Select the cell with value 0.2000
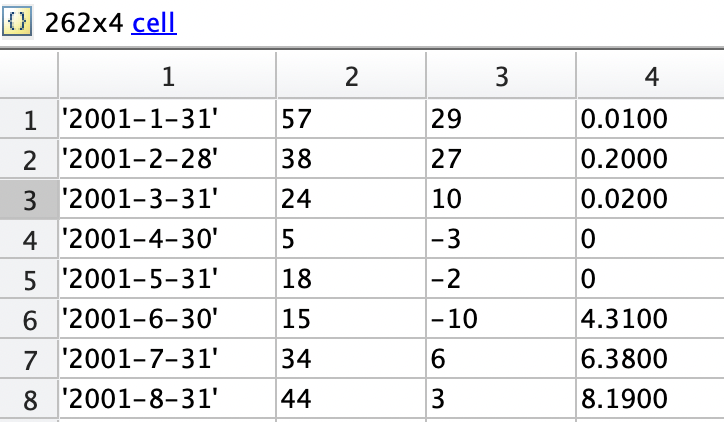The image size is (724, 422). pos(648,161)
